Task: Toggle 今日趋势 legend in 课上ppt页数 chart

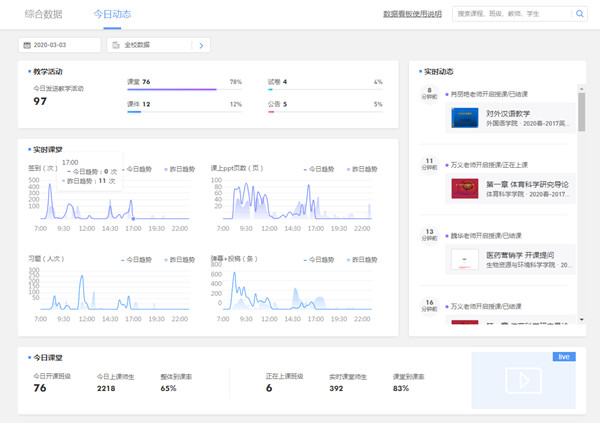Action: [x=319, y=169]
